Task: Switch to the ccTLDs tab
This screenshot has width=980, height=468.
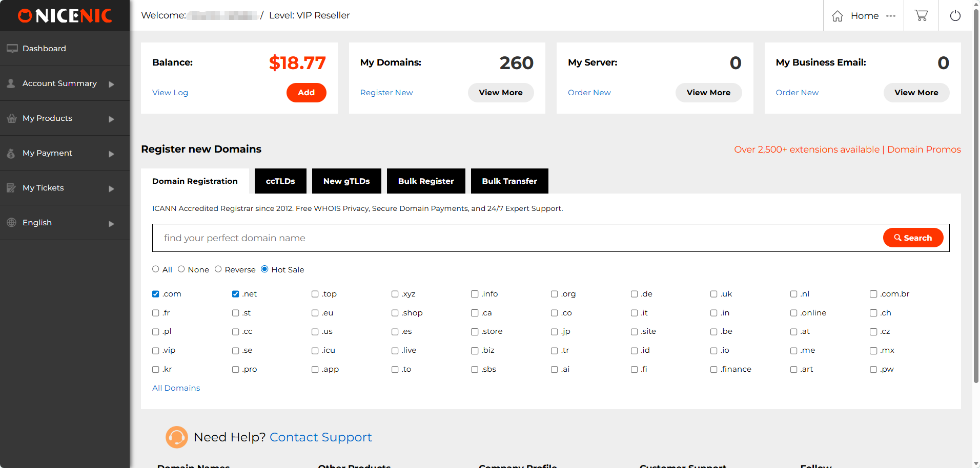Action: pos(280,181)
